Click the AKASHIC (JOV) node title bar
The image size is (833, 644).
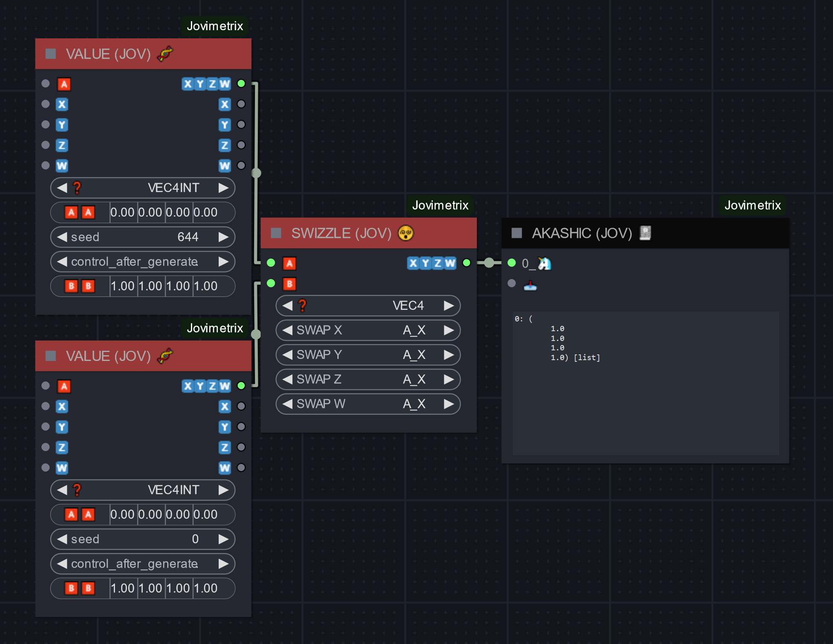(714, 233)
